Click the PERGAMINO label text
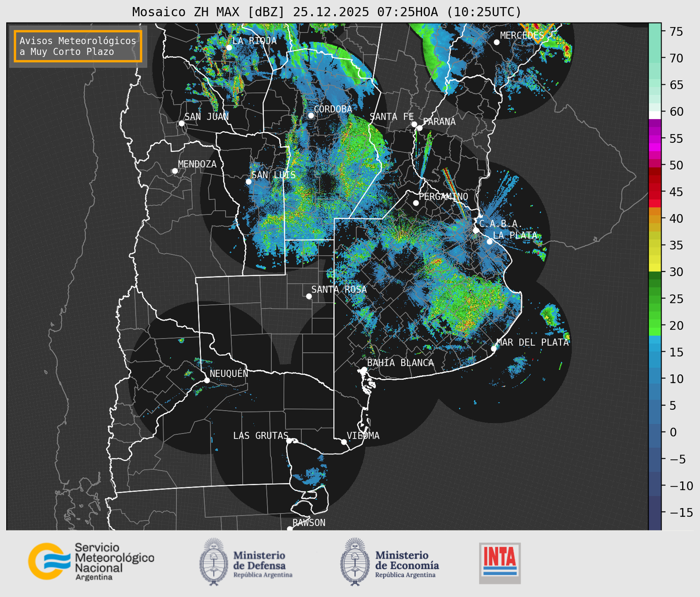The width and height of the screenshot is (700, 597). [x=444, y=196]
